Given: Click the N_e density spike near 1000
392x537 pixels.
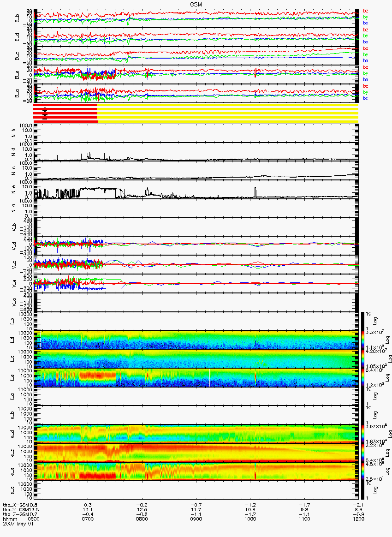Looking at the screenshot, I should click(x=255, y=192).
